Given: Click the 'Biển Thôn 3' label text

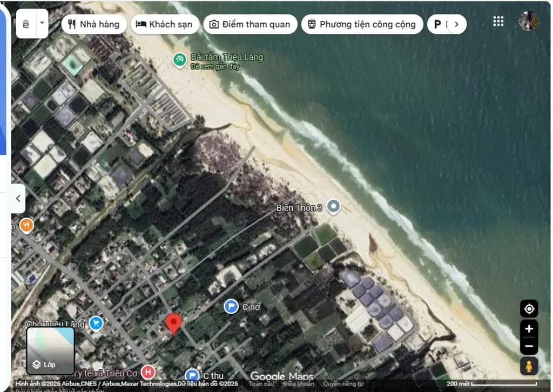Looking at the screenshot, I should (299, 208).
